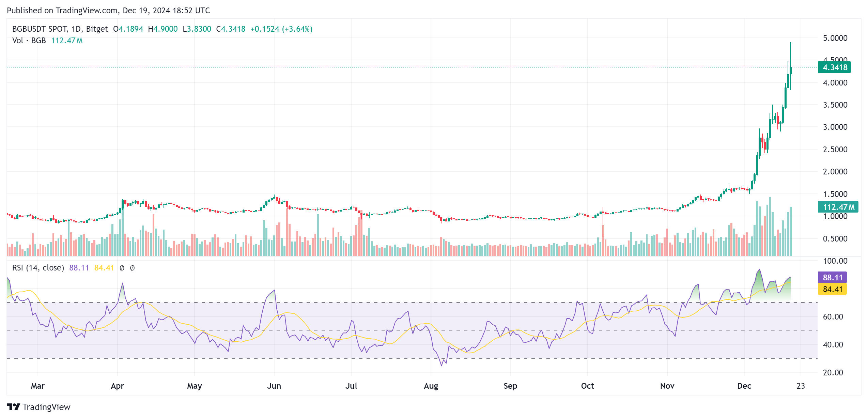The height and width of the screenshot is (419, 868).
Task: Click the legend volume value 112.47 M
Action: [x=67, y=41]
